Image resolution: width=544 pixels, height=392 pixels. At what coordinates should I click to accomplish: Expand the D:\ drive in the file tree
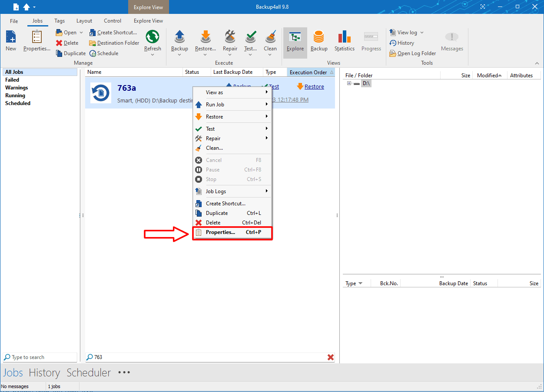coord(349,83)
